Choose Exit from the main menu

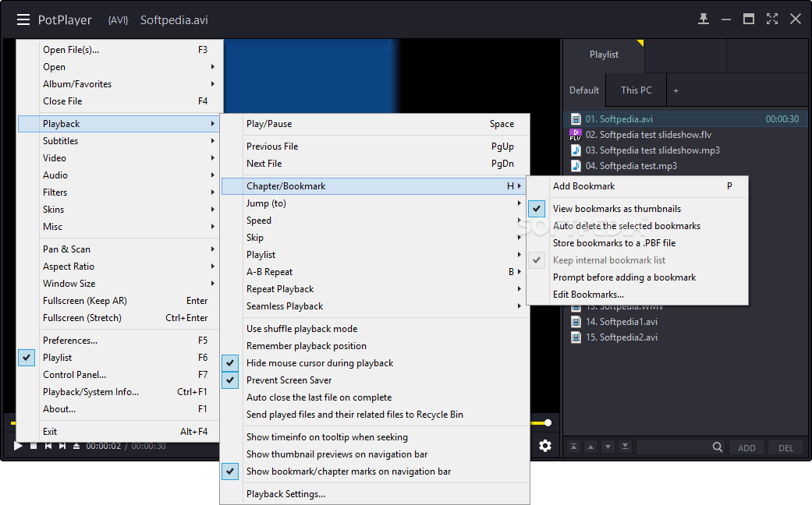119,432
